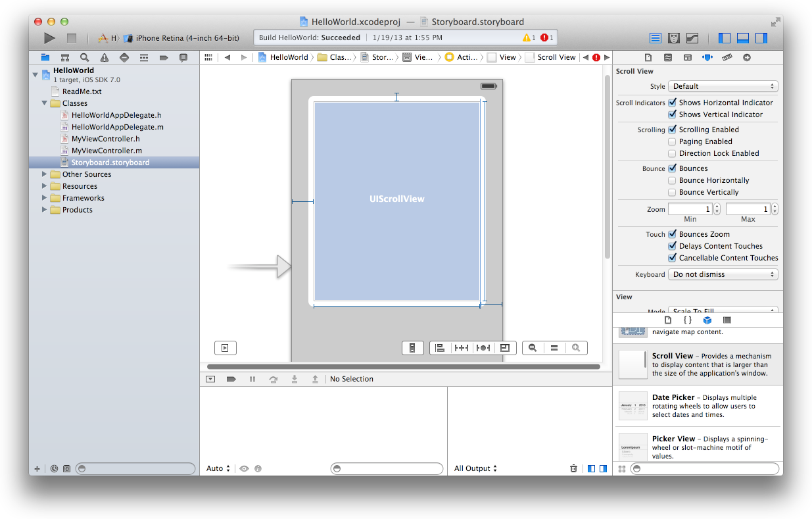The height and width of the screenshot is (519, 812).
Task: Enable Paging Enabled checkbox
Action: [672, 141]
